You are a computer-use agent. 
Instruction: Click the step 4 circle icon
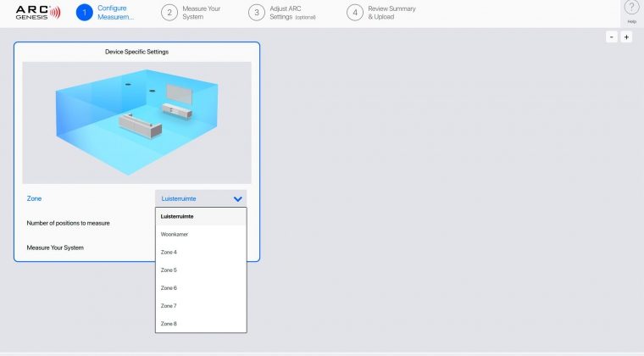pos(355,12)
